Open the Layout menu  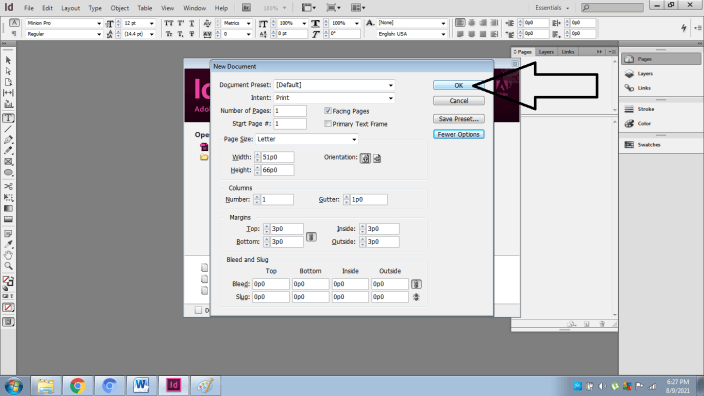70,8
